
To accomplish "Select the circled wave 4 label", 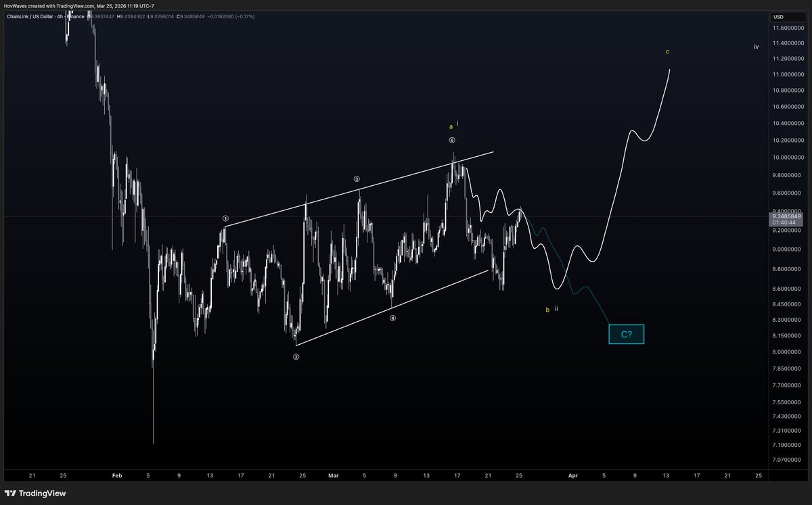I will (392, 318).
